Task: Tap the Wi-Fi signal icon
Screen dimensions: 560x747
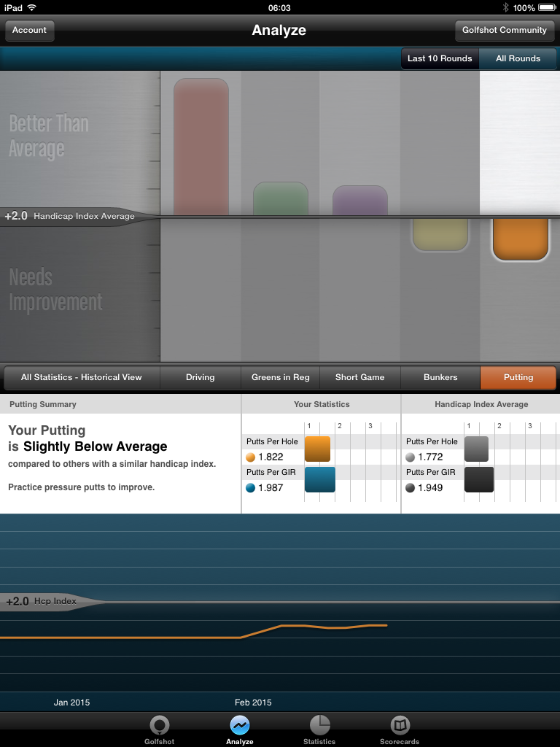Action: (32, 7)
